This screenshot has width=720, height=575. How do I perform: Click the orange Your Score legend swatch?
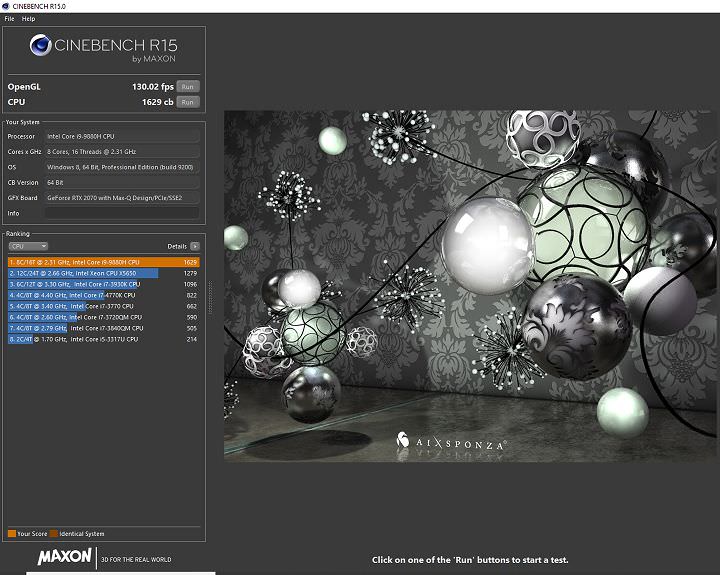tap(12, 534)
